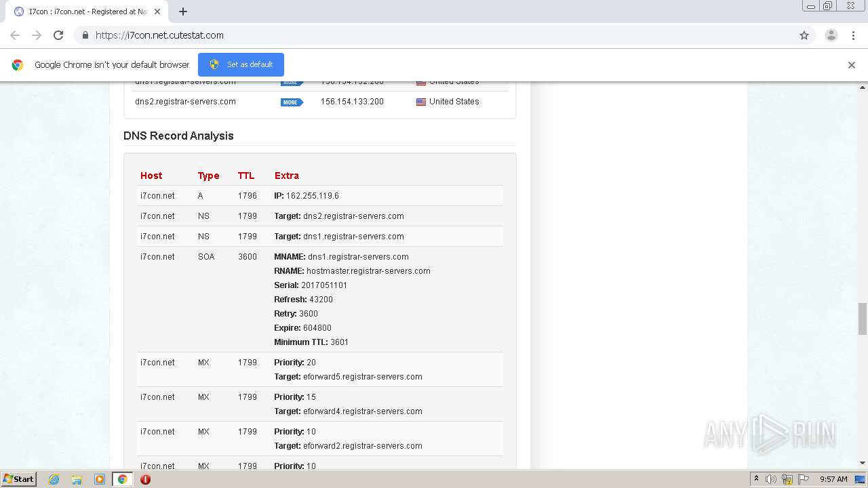Show hidden system tray icons

click(x=756, y=479)
